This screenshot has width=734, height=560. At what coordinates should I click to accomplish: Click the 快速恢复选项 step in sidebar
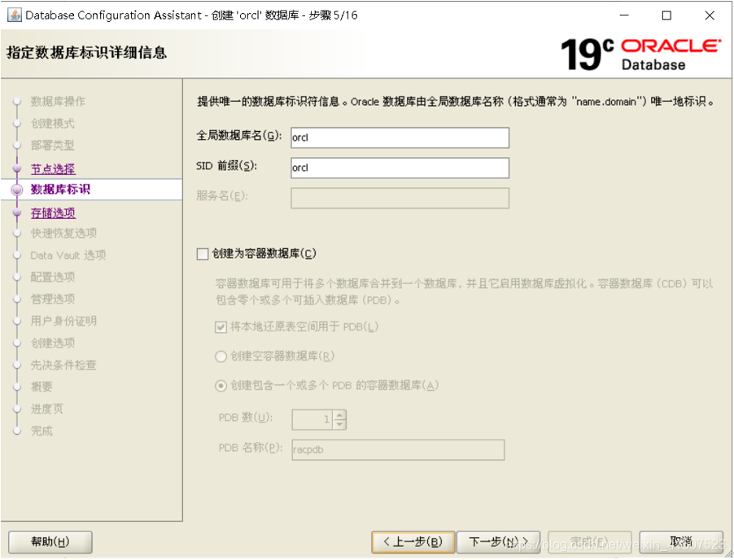63,233
